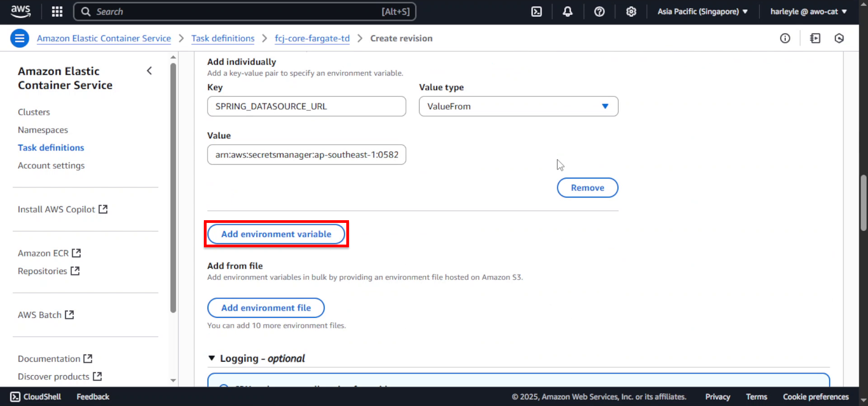This screenshot has width=868, height=406.
Task: Open the notifications bell icon
Action: (567, 12)
